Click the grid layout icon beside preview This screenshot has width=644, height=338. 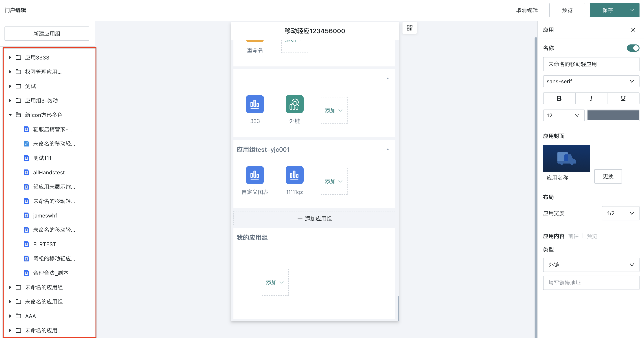point(409,28)
